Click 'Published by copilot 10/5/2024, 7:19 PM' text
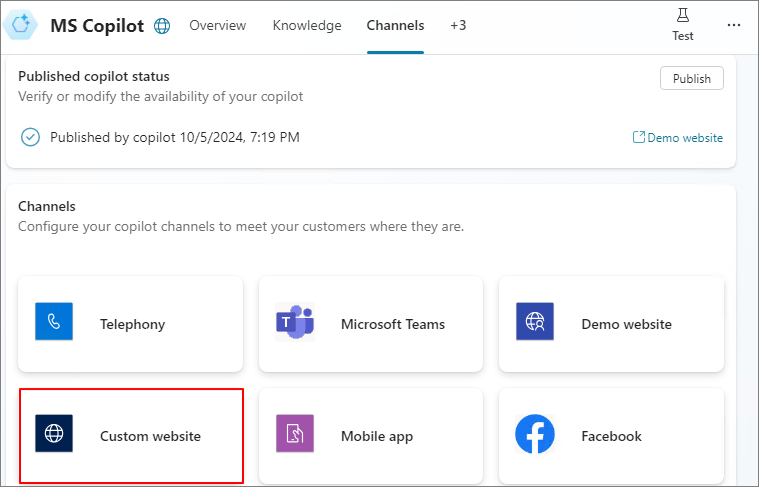The width and height of the screenshot is (759, 487). point(175,137)
